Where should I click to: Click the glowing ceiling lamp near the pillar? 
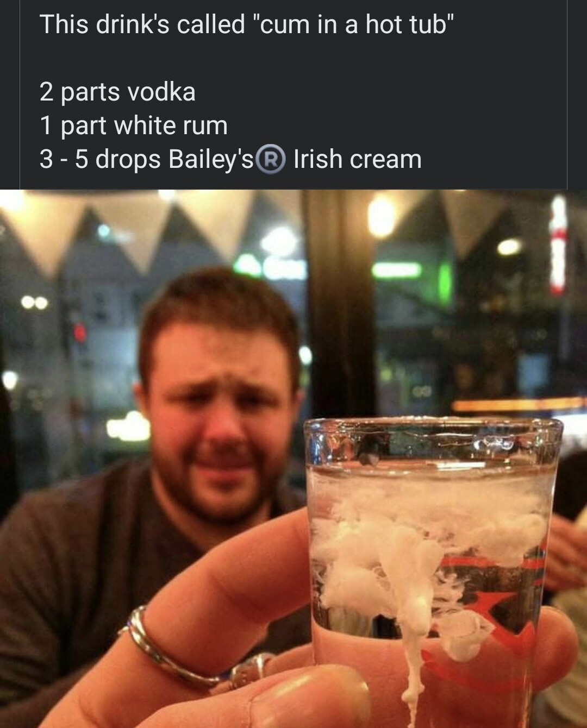[x=382, y=216]
